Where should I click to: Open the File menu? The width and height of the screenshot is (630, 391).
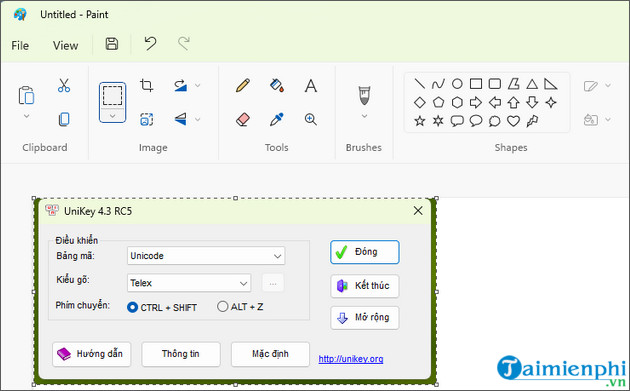point(20,45)
